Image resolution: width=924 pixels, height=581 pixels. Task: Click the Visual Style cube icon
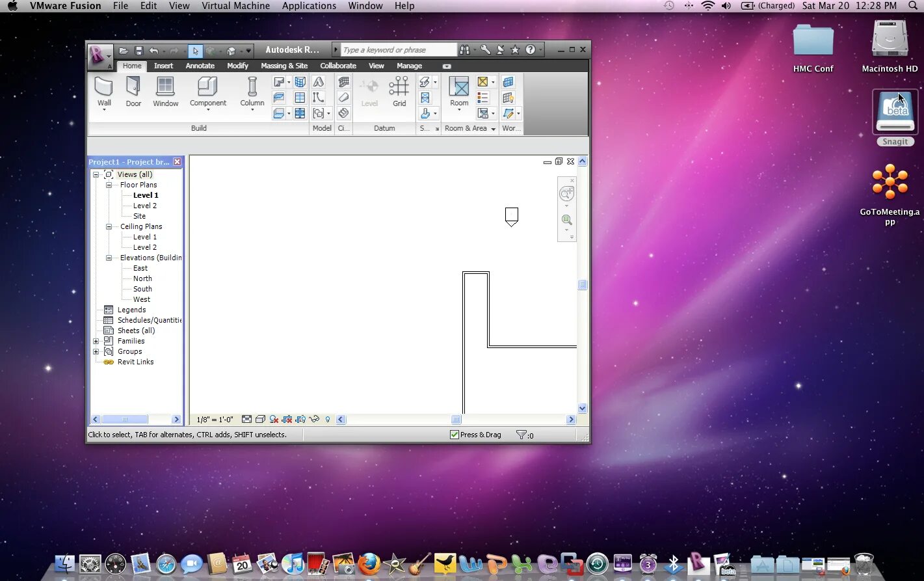coord(260,420)
